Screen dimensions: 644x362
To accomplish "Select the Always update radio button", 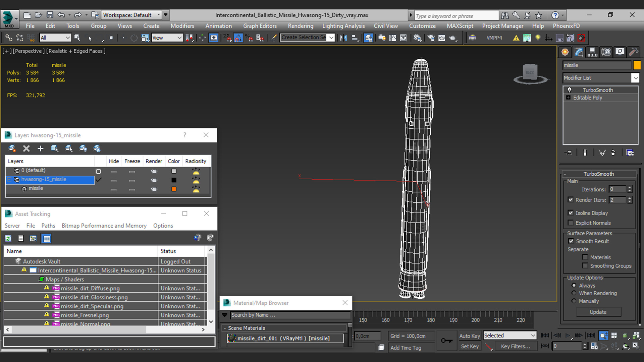I will pos(574,286).
